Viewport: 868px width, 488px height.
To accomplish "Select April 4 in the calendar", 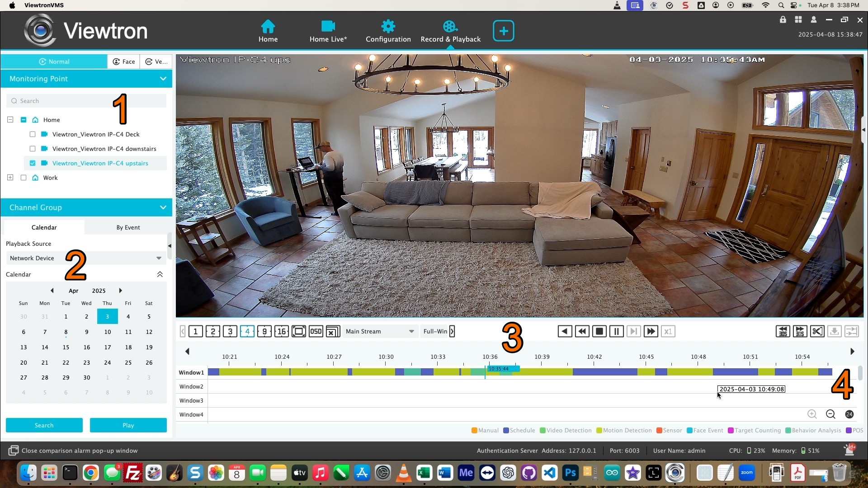I will [x=128, y=317].
